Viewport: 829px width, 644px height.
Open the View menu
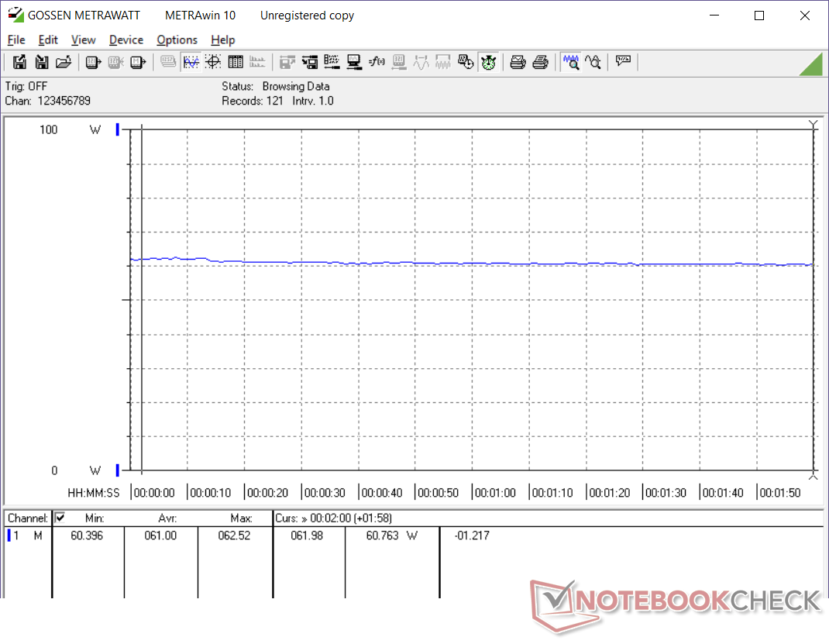pyautogui.click(x=84, y=40)
